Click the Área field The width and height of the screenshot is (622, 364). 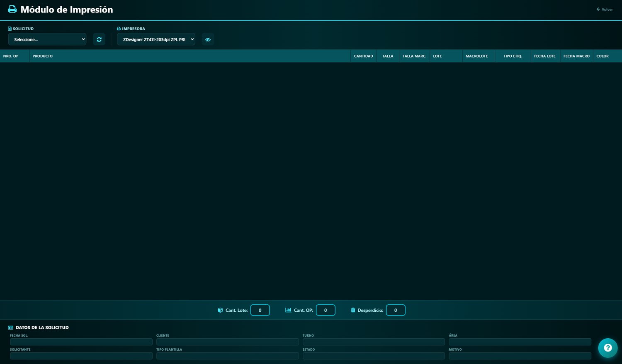520,342
